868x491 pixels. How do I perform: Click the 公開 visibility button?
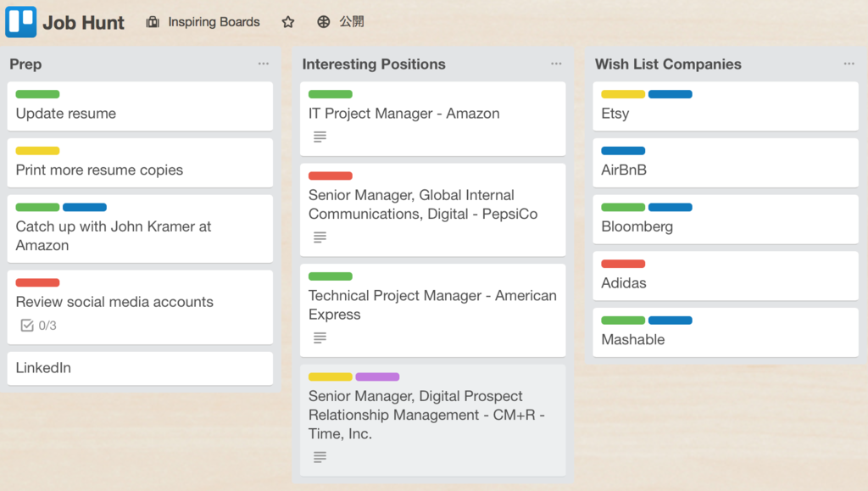click(x=352, y=22)
